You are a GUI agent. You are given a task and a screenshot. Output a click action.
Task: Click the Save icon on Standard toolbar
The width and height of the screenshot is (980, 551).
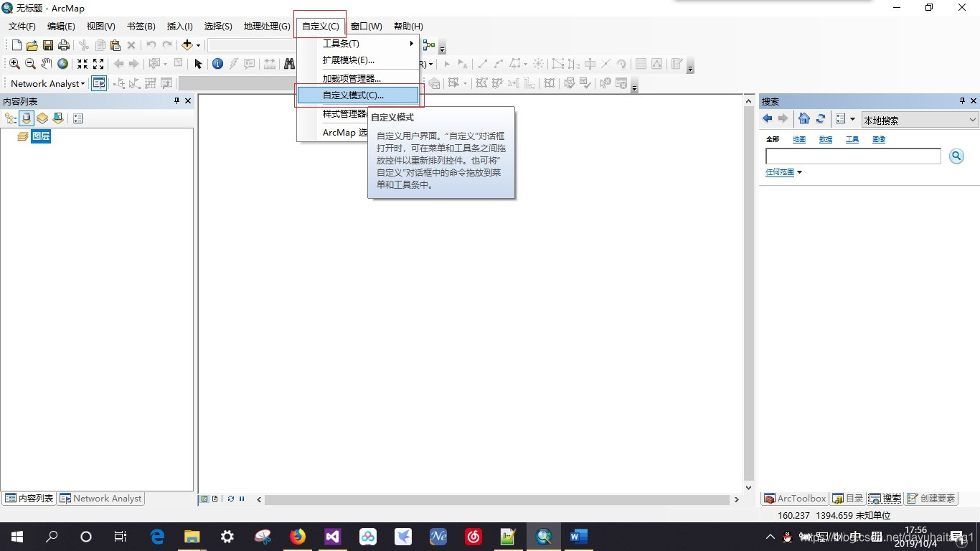(x=47, y=44)
